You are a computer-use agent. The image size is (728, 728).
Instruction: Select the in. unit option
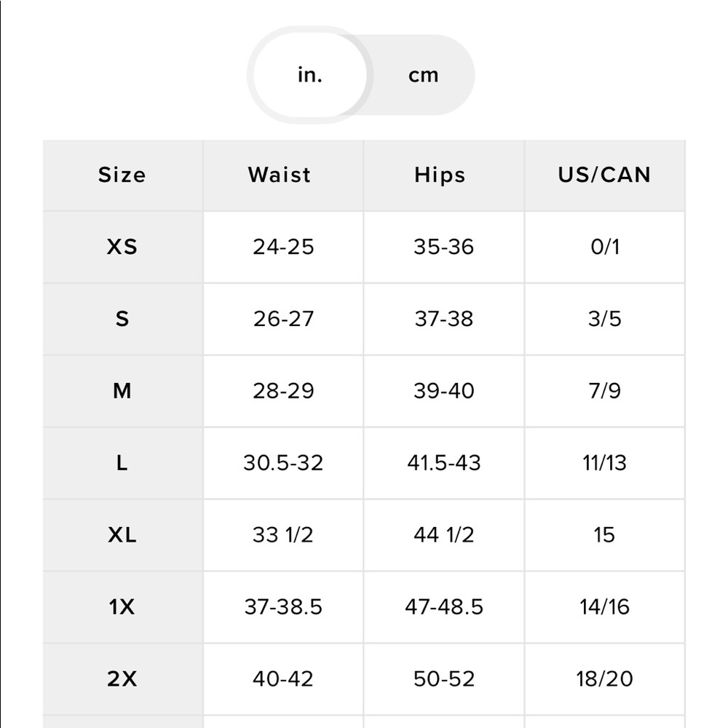pyautogui.click(x=310, y=75)
